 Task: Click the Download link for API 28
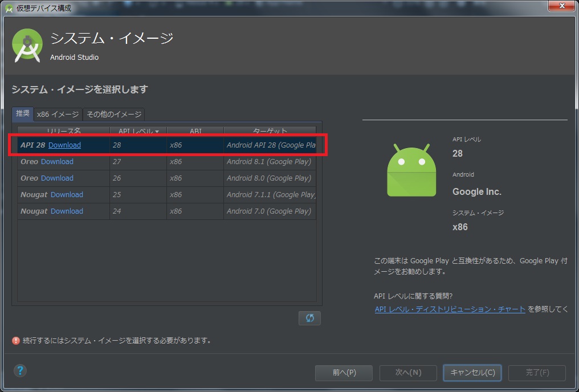click(x=64, y=145)
